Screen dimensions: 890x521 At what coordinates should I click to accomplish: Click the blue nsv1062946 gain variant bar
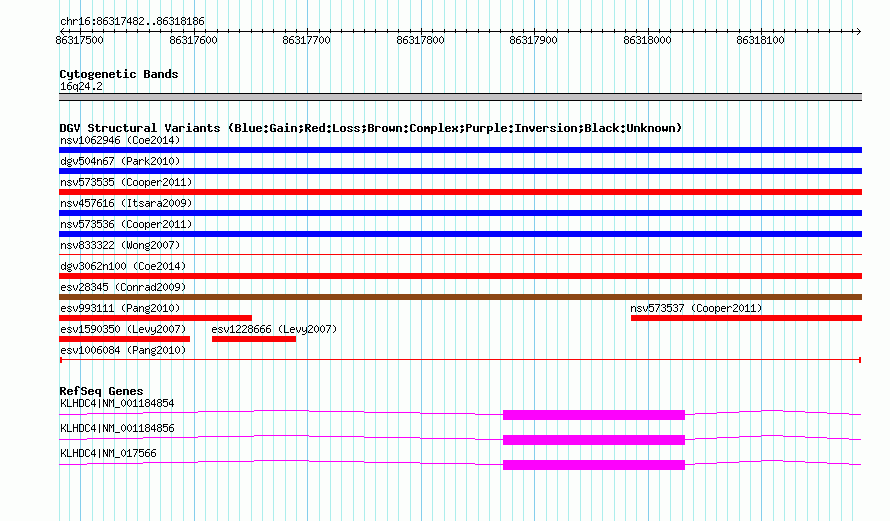460,150
